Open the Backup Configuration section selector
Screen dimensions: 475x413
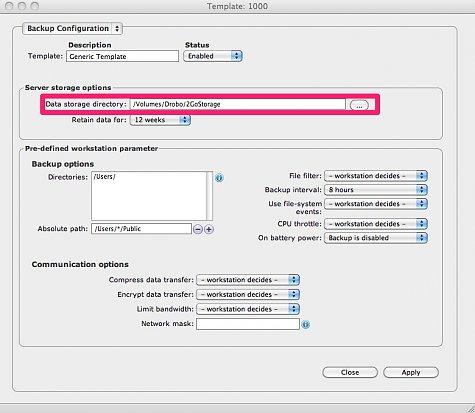(x=72, y=29)
